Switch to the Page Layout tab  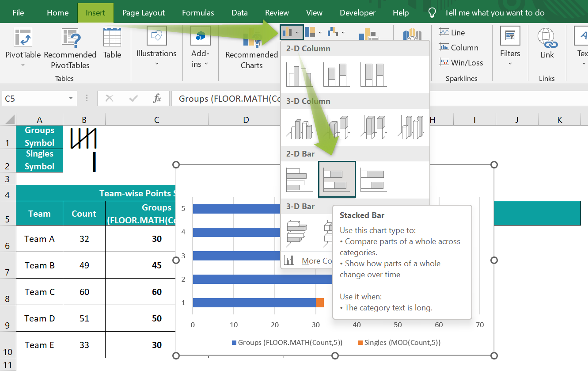144,13
